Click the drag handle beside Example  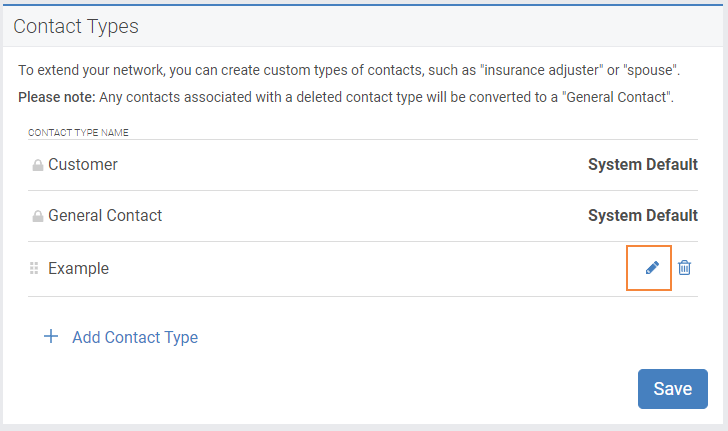coord(34,268)
